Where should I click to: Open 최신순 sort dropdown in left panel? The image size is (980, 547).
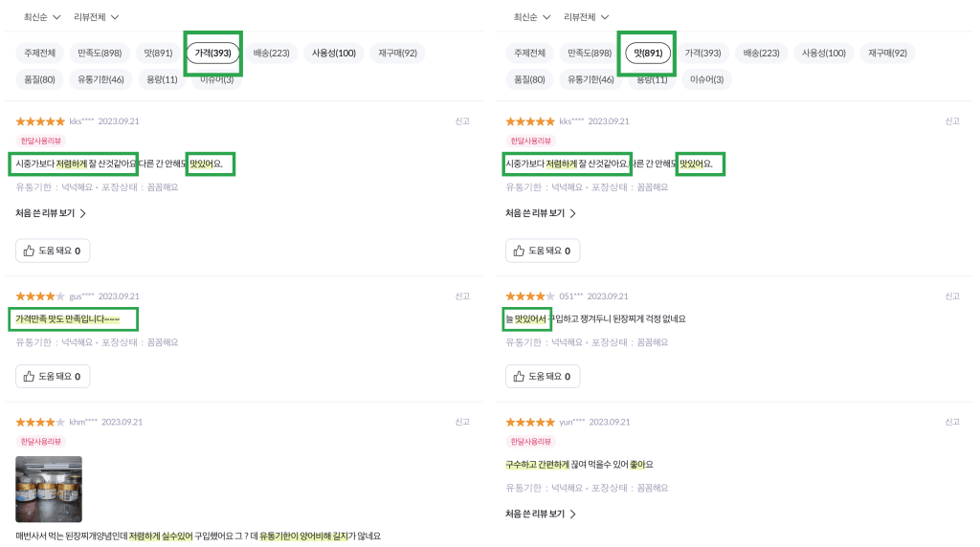click(x=42, y=17)
